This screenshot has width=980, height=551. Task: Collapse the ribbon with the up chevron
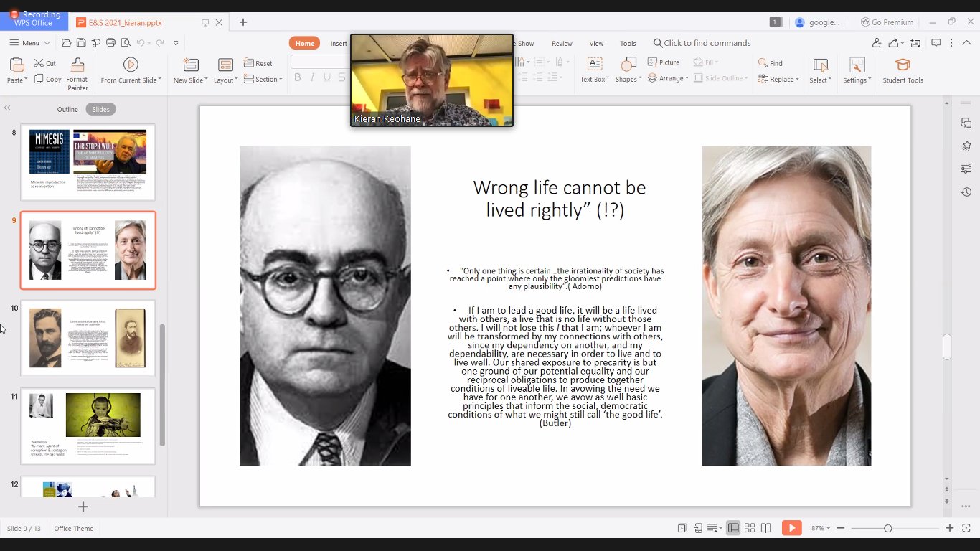[966, 43]
